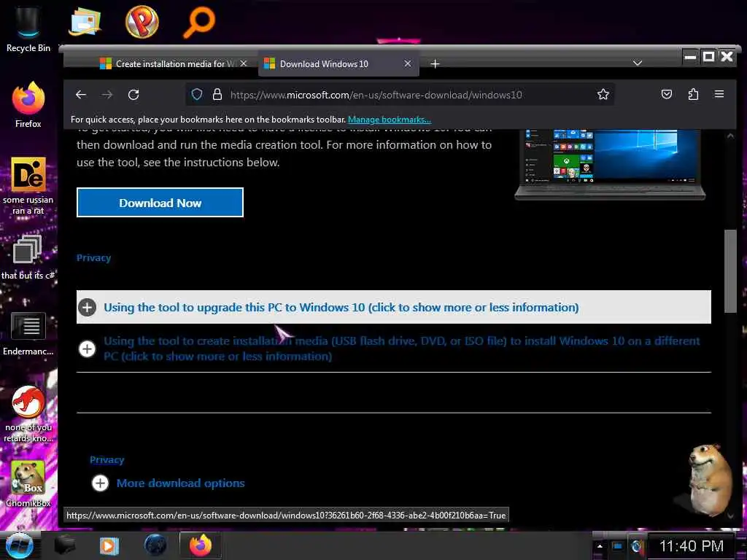Open the Firefox hamburger application menu

pyautogui.click(x=719, y=94)
